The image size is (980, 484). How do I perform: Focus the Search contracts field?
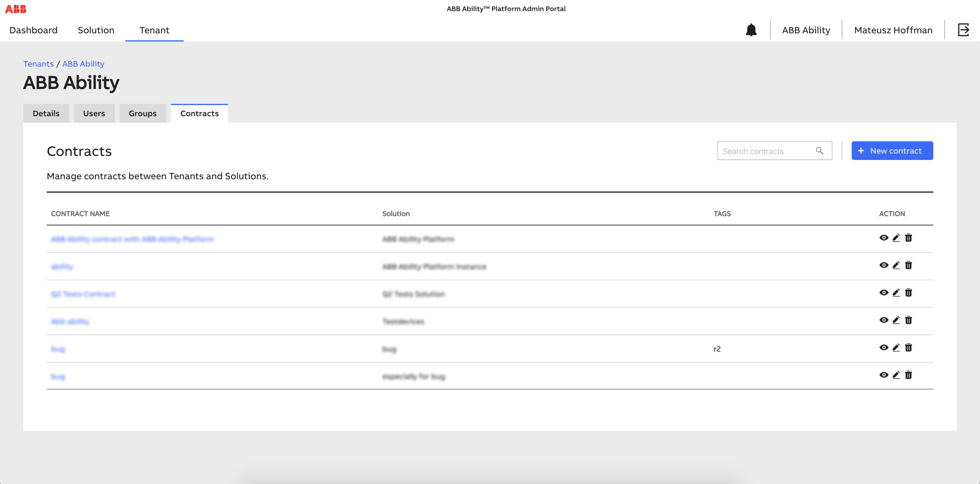[x=775, y=151]
